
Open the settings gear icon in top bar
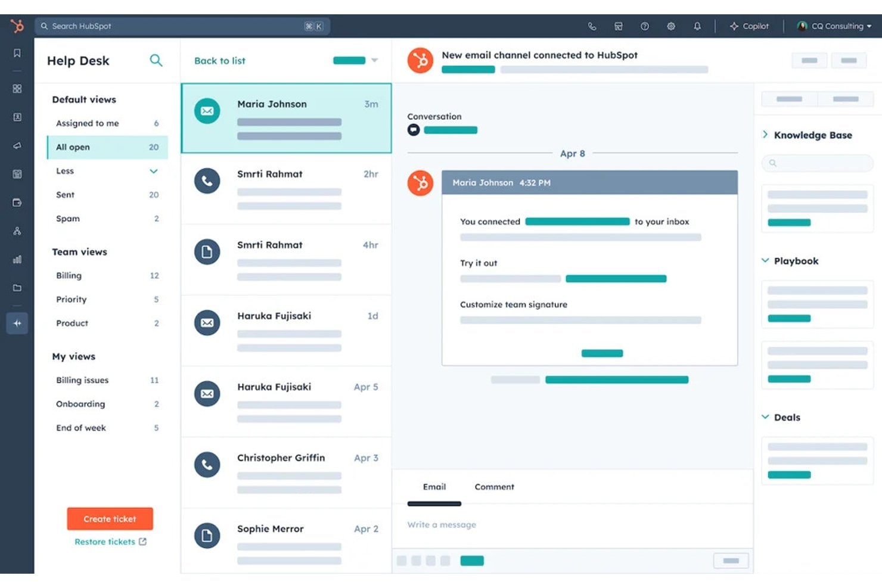[x=671, y=26]
